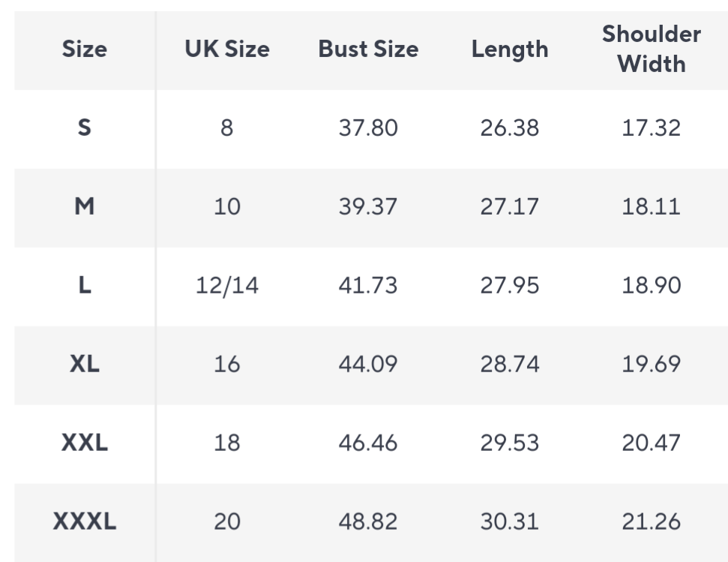Image resolution: width=728 pixels, height=562 pixels.
Task: Click shoulder width value 20.47
Action: (x=652, y=443)
